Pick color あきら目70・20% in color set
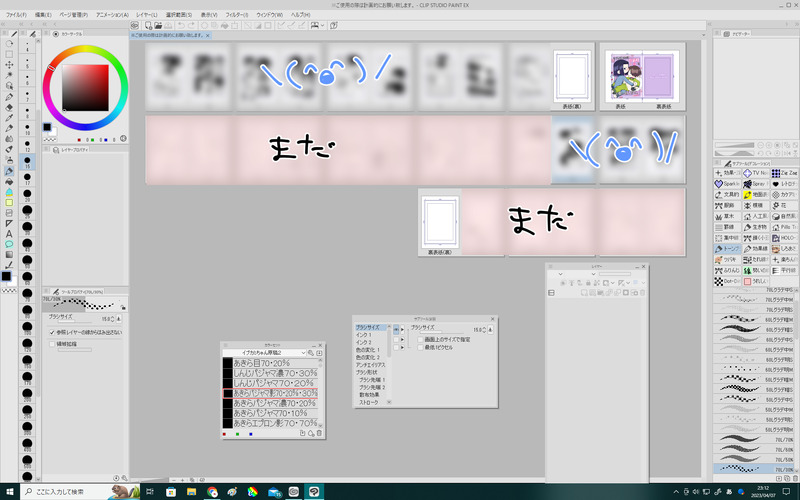 (270, 363)
